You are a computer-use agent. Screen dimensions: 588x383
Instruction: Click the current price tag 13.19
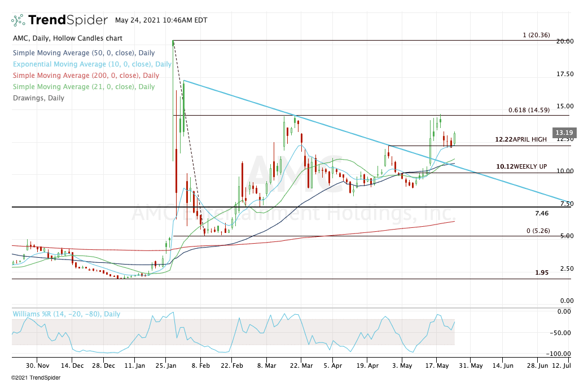pos(564,133)
